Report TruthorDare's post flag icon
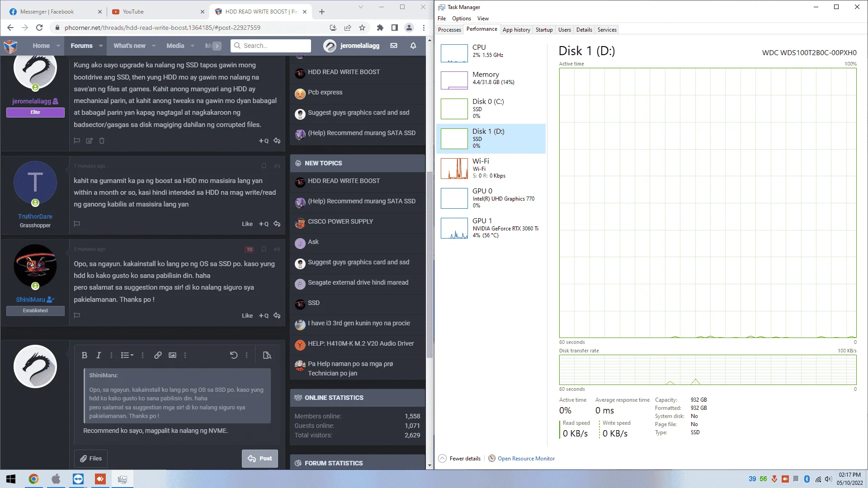Image resolution: width=868 pixels, height=488 pixels. (x=77, y=224)
